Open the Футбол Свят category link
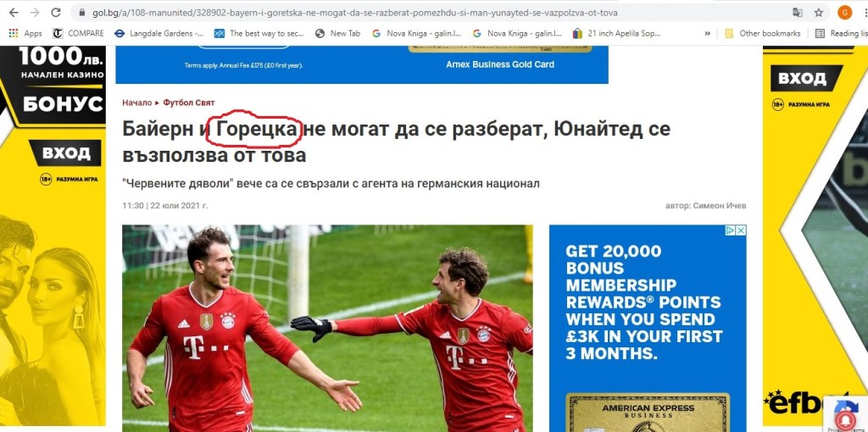This screenshot has width=868, height=432. pyautogui.click(x=189, y=102)
